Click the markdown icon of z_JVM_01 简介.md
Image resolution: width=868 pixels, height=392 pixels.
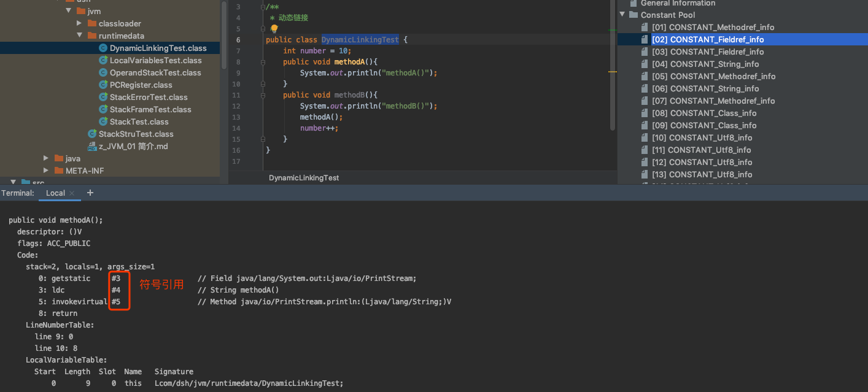pos(92,147)
